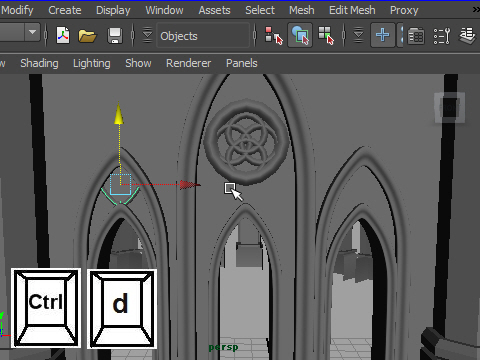Screen dimensions: 480x360
Task: Click the view cube in viewport corner
Action: coord(449,107)
